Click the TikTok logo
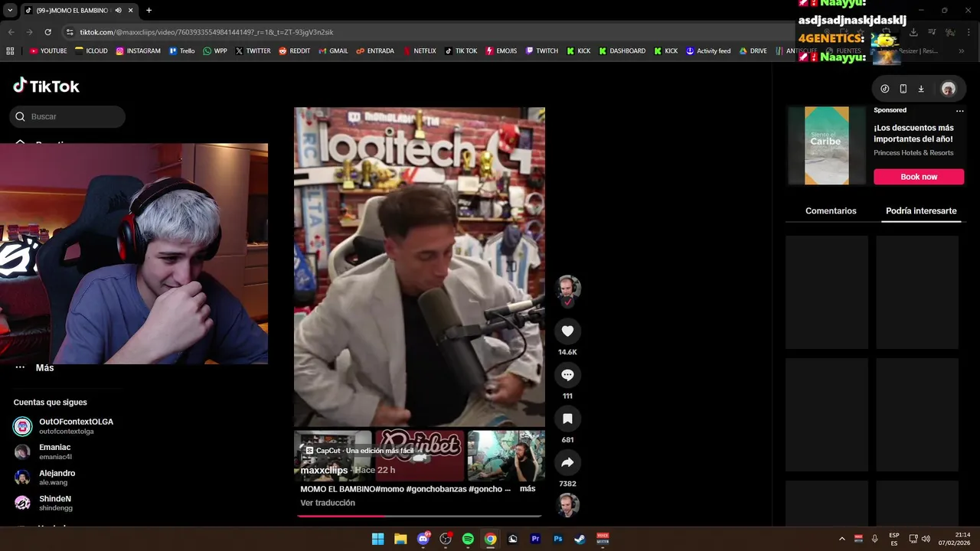Screen dimensions: 980x551 click(x=46, y=86)
